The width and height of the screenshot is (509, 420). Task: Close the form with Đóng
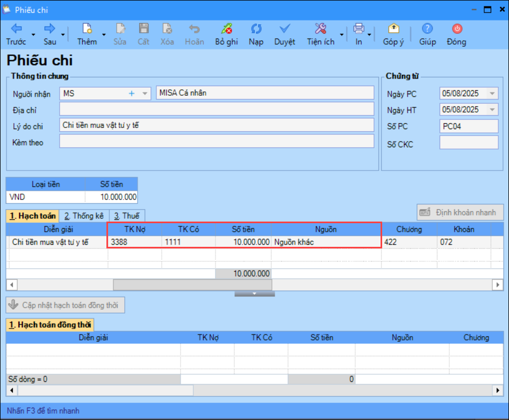coord(457,34)
